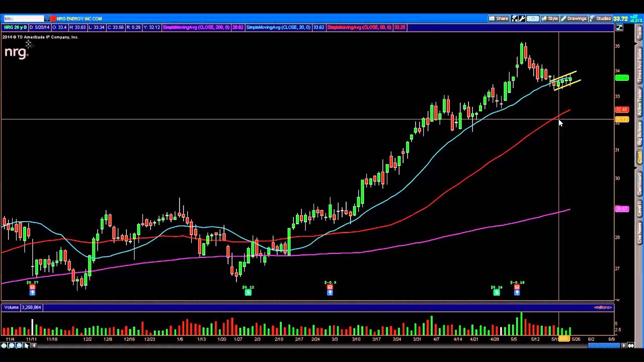Open the Style menu
Viewport: 644px width, 362px height.
(550, 19)
